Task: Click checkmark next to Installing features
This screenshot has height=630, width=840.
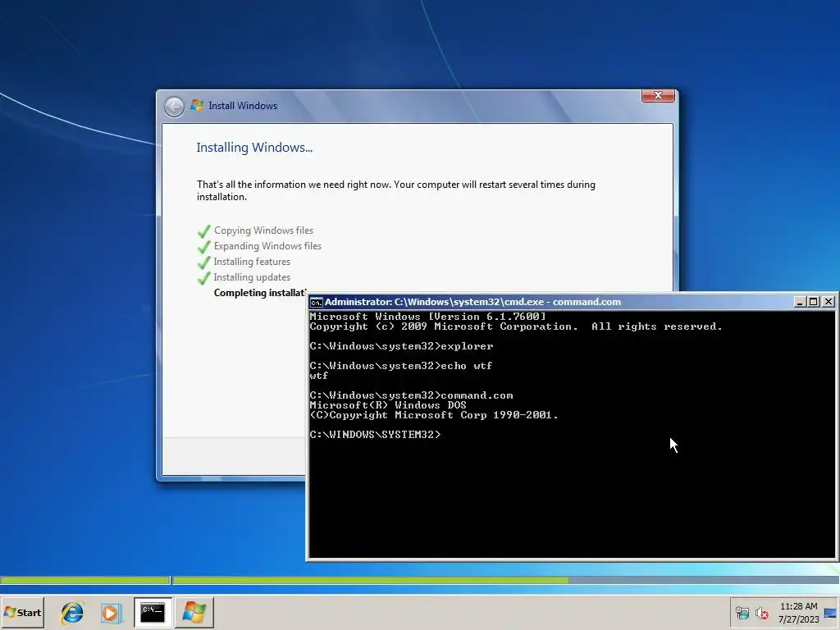Action: [x=204, y=262]
